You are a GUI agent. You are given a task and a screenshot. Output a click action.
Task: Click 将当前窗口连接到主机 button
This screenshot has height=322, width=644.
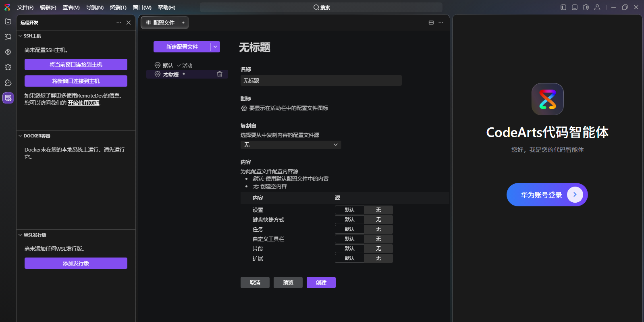point(76,64)
